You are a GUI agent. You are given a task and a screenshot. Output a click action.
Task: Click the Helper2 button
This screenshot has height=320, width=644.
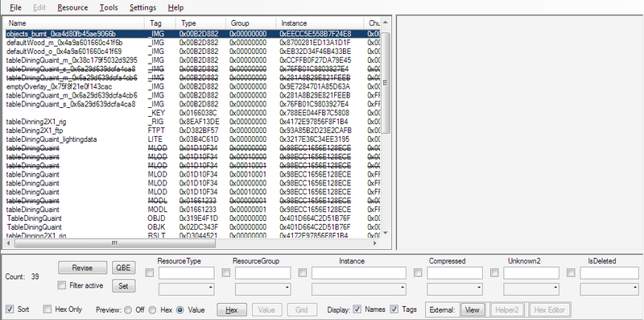507,310
